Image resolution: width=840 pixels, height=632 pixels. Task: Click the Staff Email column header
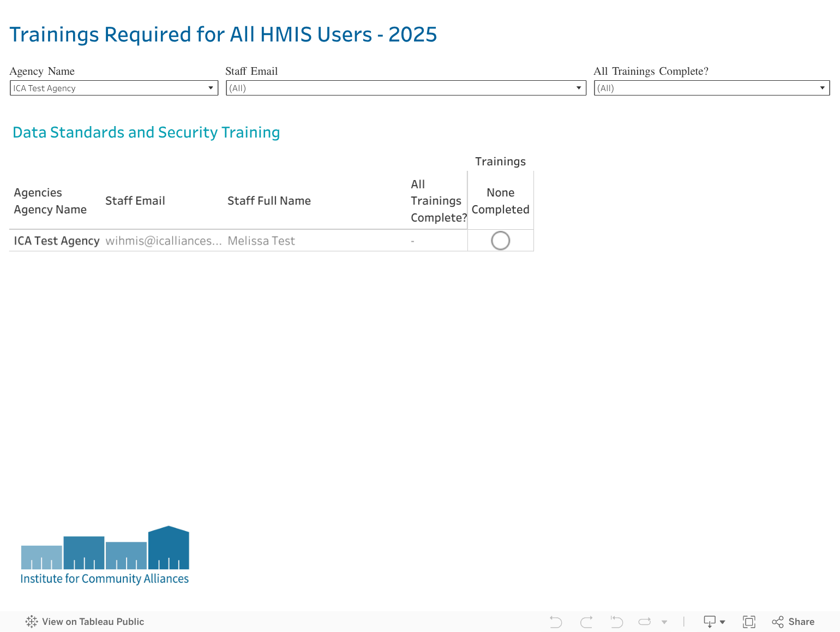point(135,201)
